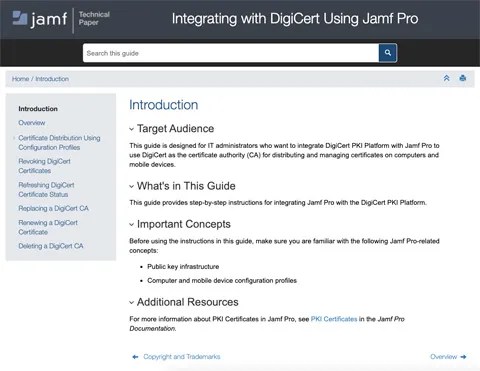
Task: Click the Introduction breadcrumb link
Action: tap(52, 79)
